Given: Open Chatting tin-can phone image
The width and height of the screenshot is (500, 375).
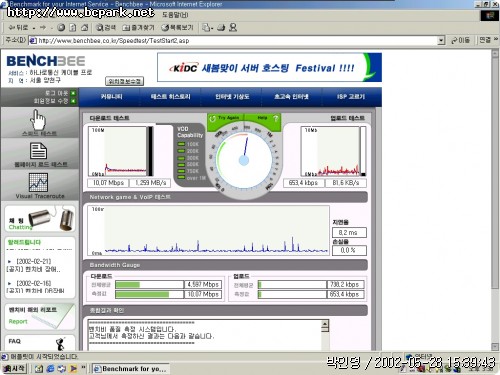Looking at the screenshot, I should tap(51, 219).
